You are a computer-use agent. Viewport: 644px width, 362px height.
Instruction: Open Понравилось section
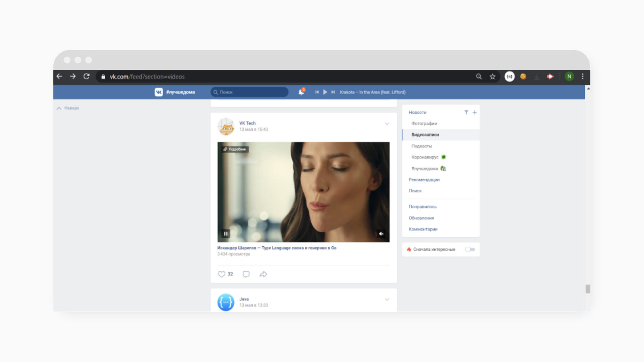pyautogui.click(x=422, y=206)
